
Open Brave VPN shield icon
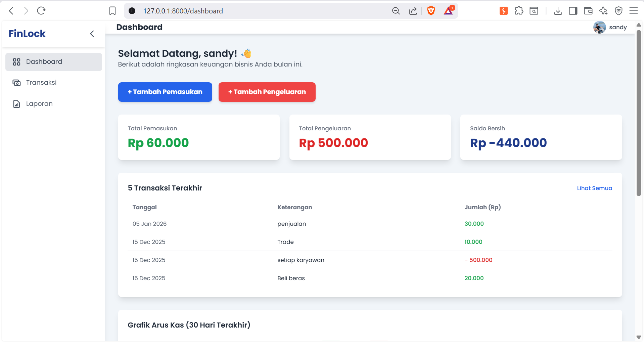tap(618, 11)
